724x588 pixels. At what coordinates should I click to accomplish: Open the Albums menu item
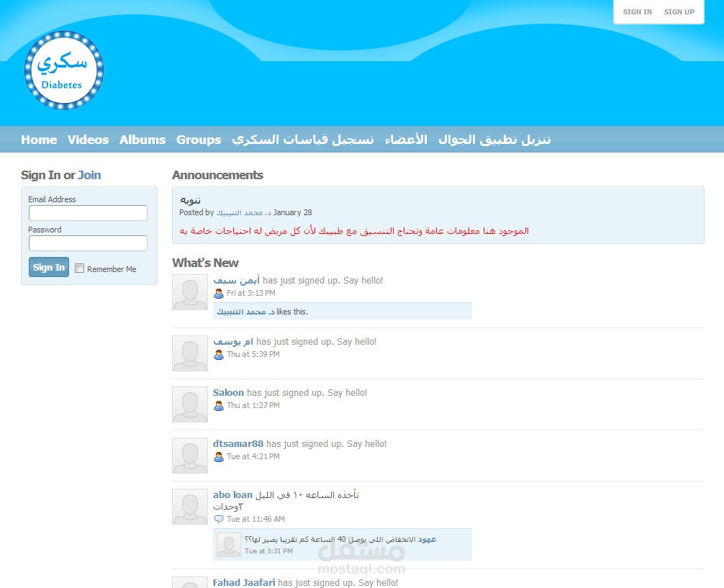click(142, 140)
